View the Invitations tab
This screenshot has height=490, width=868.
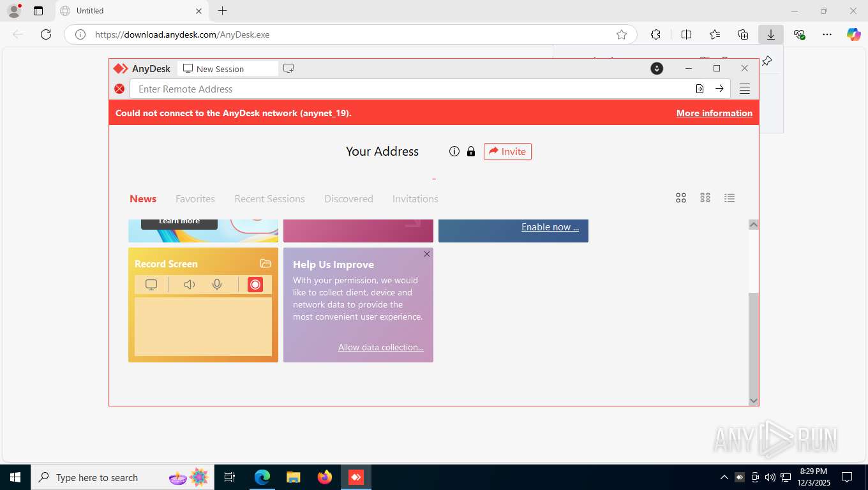tap(415, 198)
